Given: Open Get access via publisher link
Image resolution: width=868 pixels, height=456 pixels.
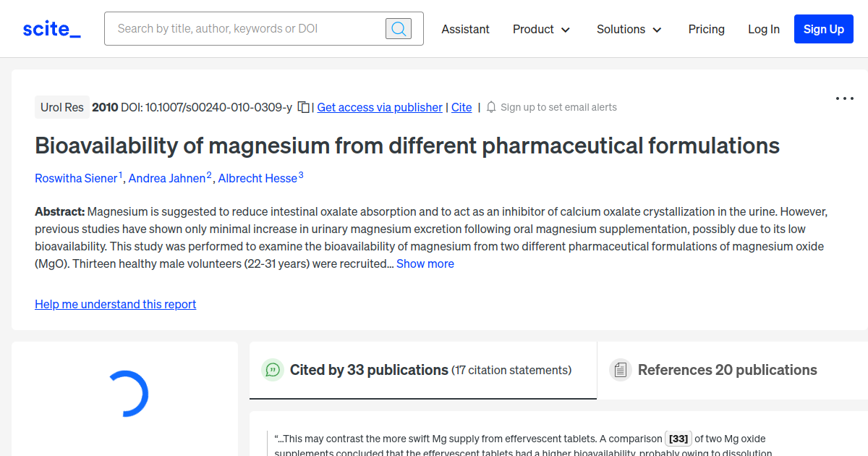Looking at the screenshot, I should tap(380, 107).
